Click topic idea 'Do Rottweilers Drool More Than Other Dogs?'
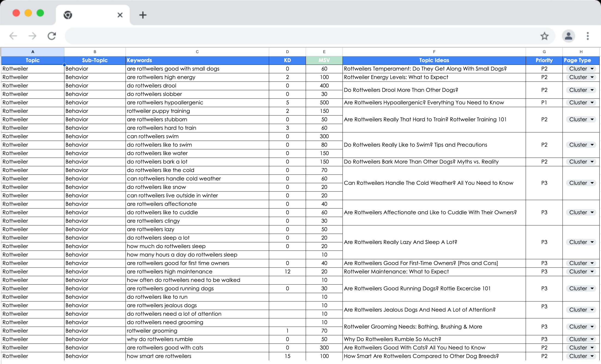Screen dimensions: 601x364 [x=434, y=90]
